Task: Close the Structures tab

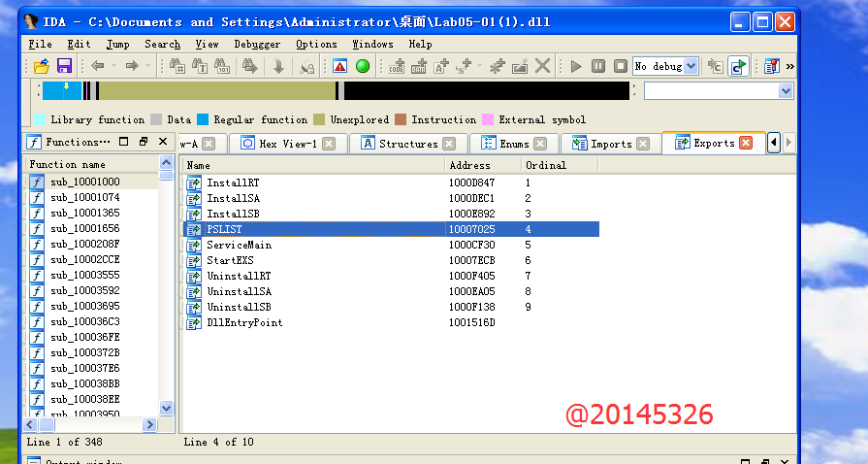Action: click(x=449, y=144)
